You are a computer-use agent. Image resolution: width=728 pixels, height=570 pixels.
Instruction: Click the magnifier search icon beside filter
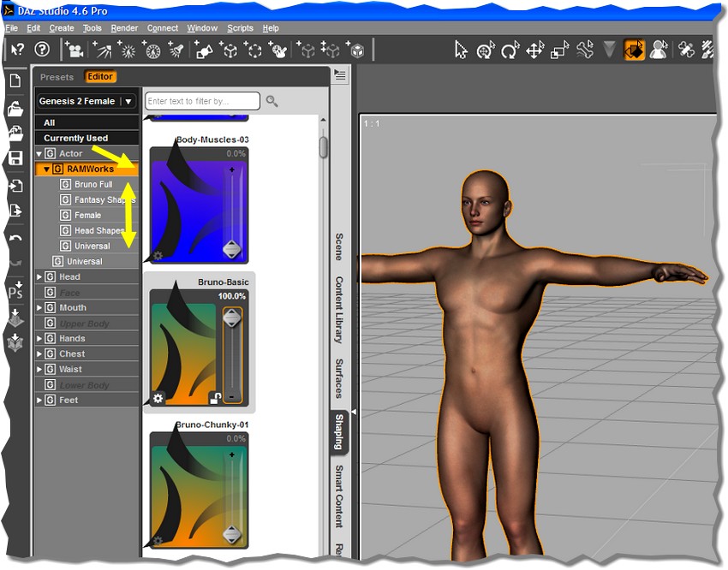(272, 101)
